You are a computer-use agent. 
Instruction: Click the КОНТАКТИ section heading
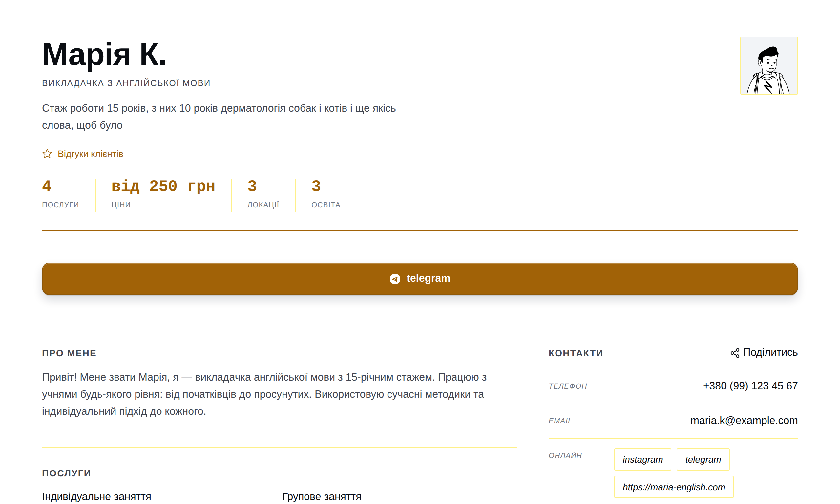[576, 353]
